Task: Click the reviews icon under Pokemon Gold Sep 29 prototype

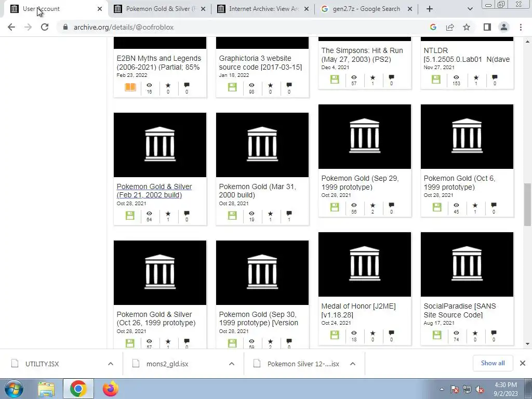Action: pyautogui.click(x=391, y=205)
